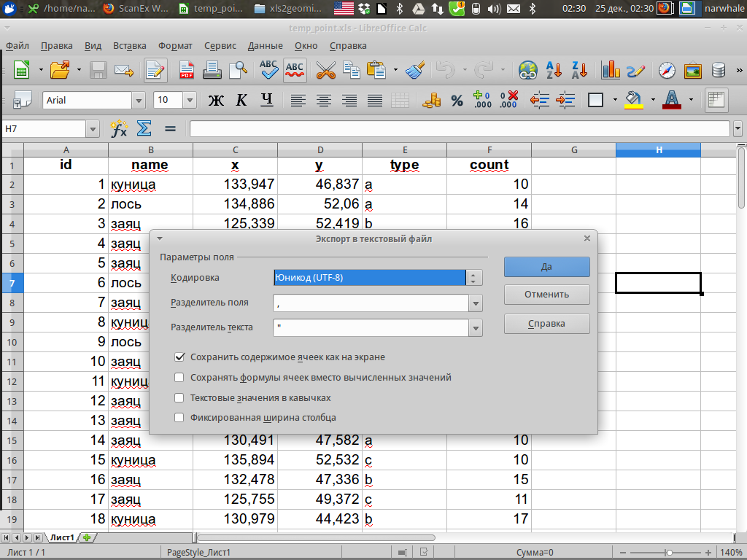
Task: Open Print Preview icon
Action: click(238, 71)
